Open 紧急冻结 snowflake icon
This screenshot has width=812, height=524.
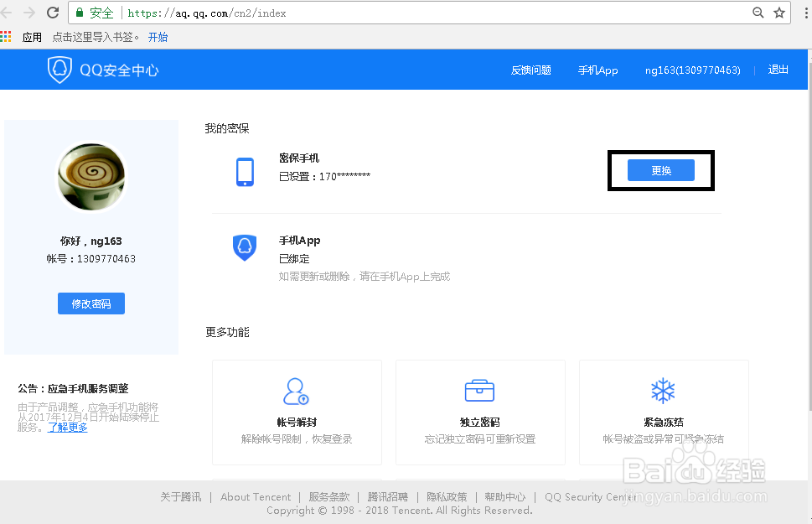click(663, 391)
